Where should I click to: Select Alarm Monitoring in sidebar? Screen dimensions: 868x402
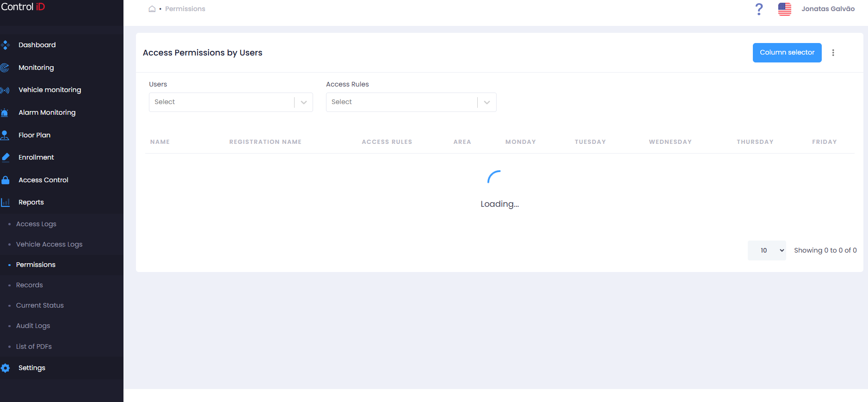[47, 112]
